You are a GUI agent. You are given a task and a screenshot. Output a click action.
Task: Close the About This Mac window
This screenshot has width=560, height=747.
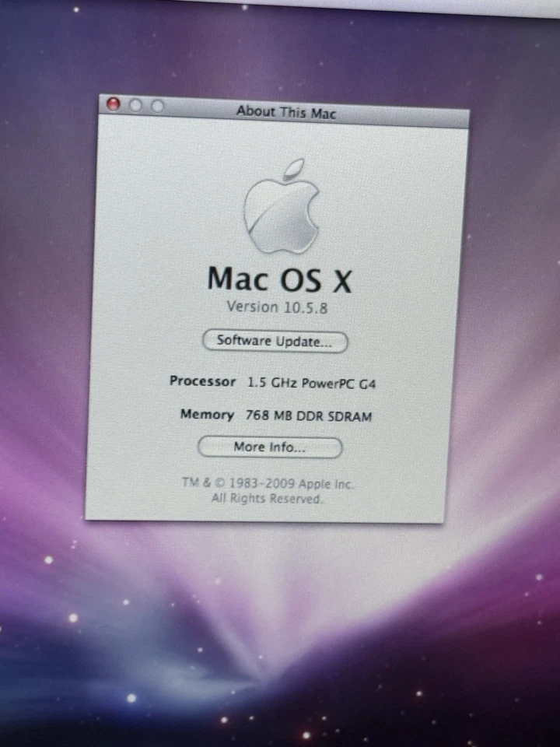(114, 103)
